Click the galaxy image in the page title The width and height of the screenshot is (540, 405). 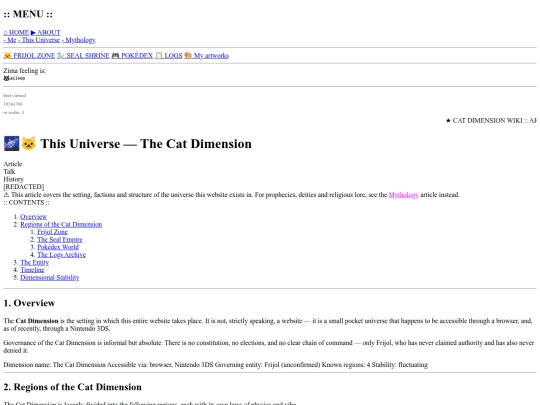[x=11, y=143]
